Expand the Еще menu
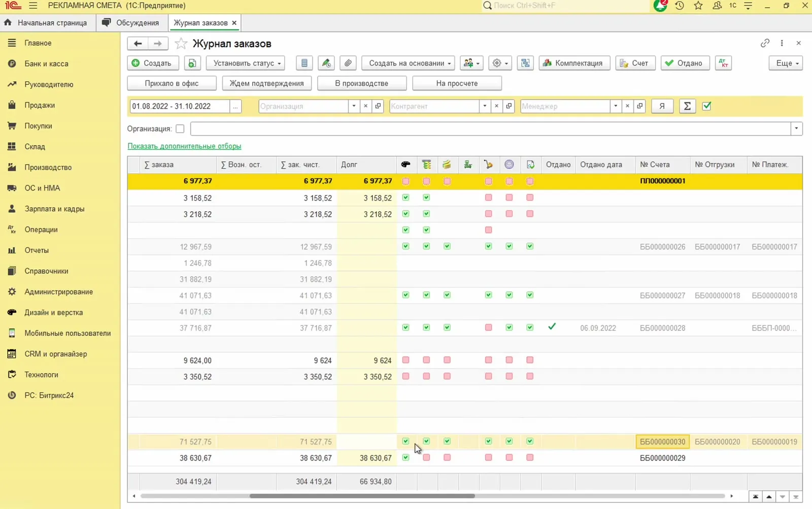 (786, 63)
